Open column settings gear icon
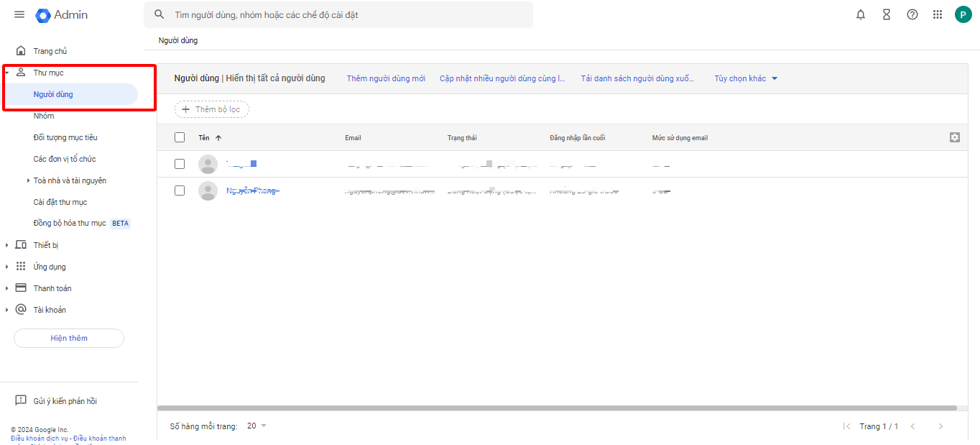 click(x=954, y=137)
